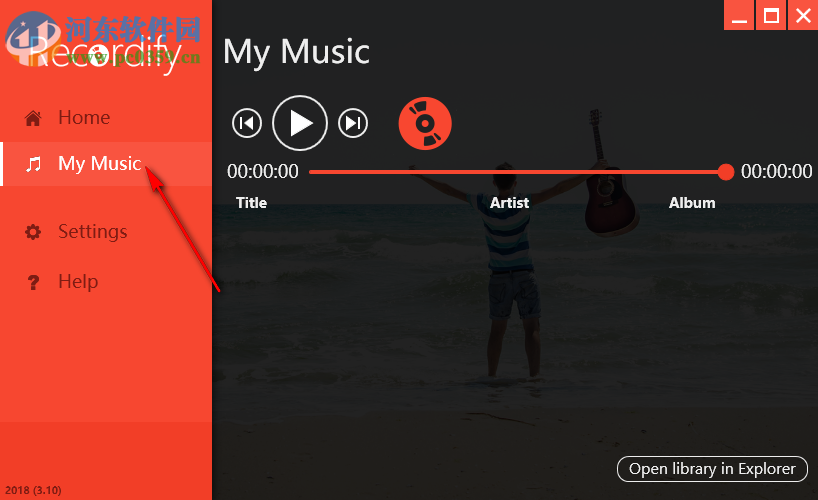Click the playback progress slider knob
This screenshot has height=500, width=818.
(726, 171)
